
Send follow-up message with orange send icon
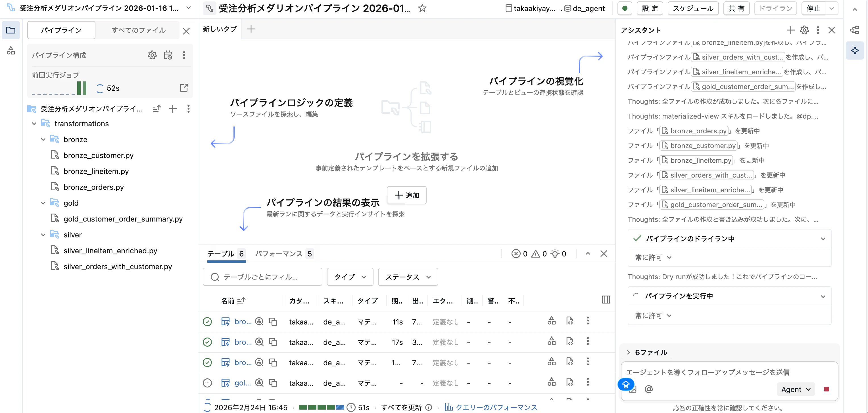(x=626, y=384)
